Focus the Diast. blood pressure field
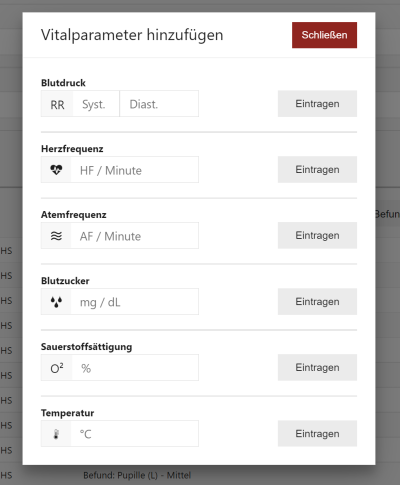This screenshot has width=400, height=485. [x=159, y=104]
